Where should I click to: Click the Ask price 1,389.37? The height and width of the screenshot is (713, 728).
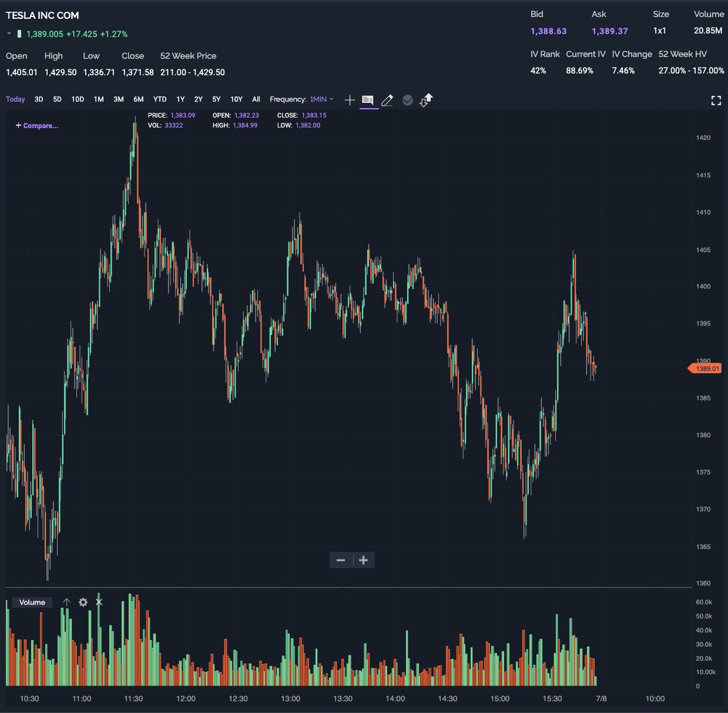pyautogui.click(x=610, y=31)
